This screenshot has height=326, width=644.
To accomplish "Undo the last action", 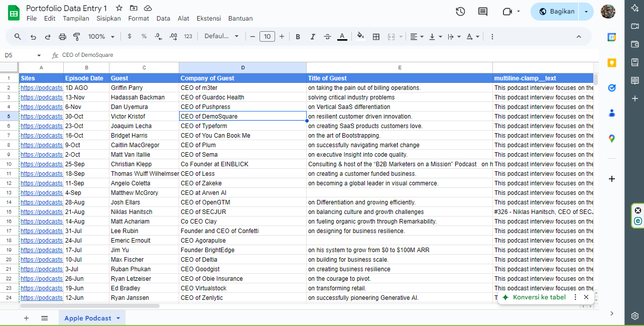I will 33,37.
